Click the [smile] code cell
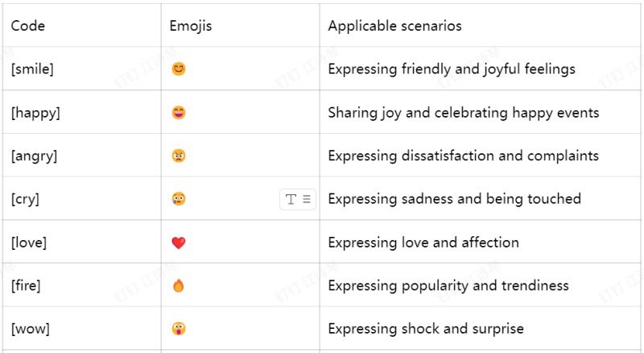 [x=82, y=69]
